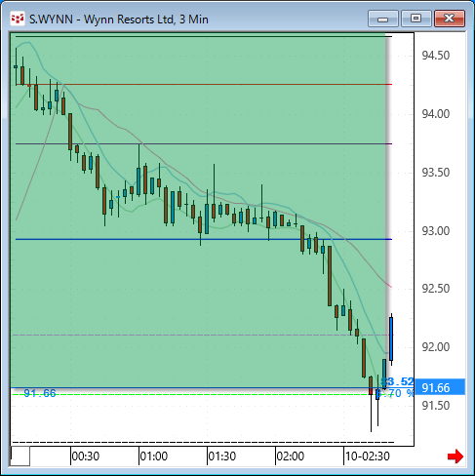Image resolution: width=475 pixels, height=476 pixels.
Task: Click the 02:00 time axis label
Action: (x=291, y=456)
